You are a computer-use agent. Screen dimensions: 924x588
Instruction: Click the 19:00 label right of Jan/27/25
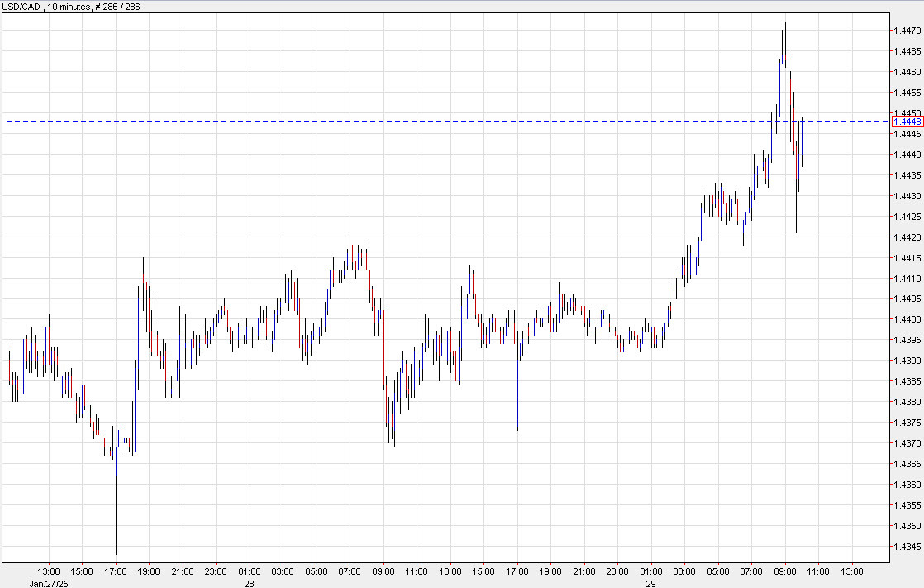tap(149, 571)
